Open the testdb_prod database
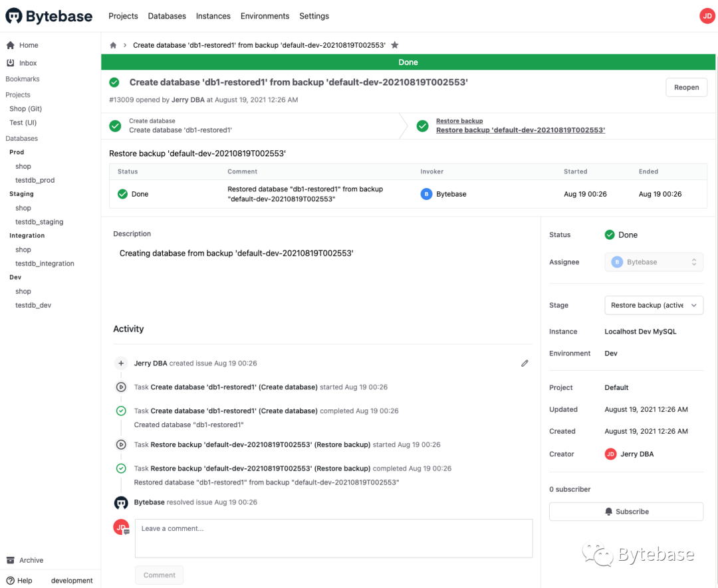 coord(35,180)
